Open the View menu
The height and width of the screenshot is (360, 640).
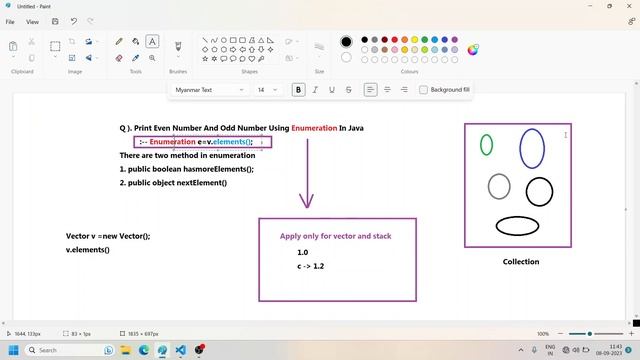click(x=32, y=22)
